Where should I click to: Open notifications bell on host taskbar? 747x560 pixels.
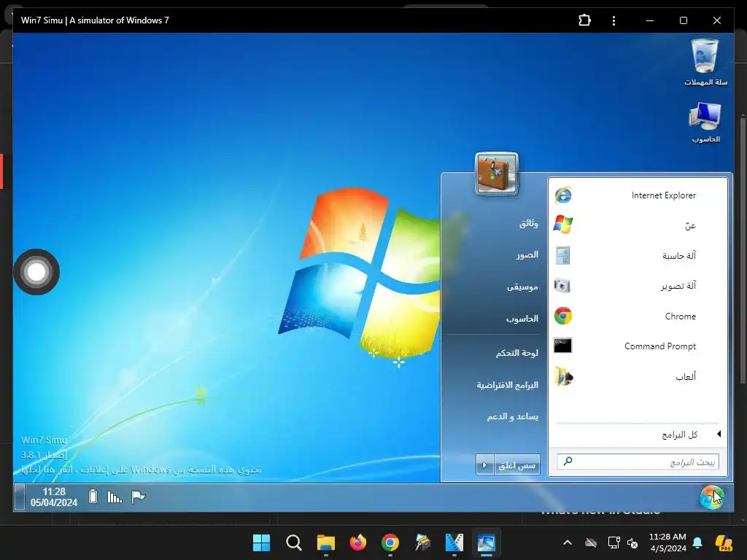[697, 542]
